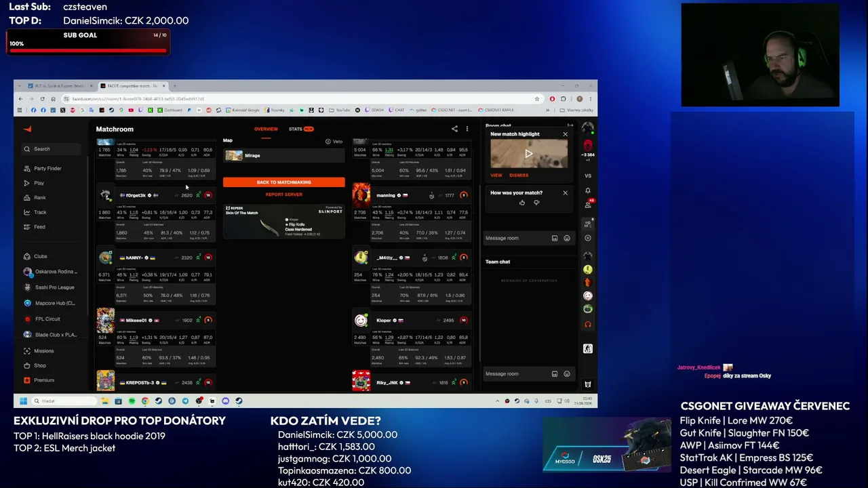This screenshot has width=868, height=488.
Task: Open the Kalendář Google bookmark
Action: click(x=243, y=110)
